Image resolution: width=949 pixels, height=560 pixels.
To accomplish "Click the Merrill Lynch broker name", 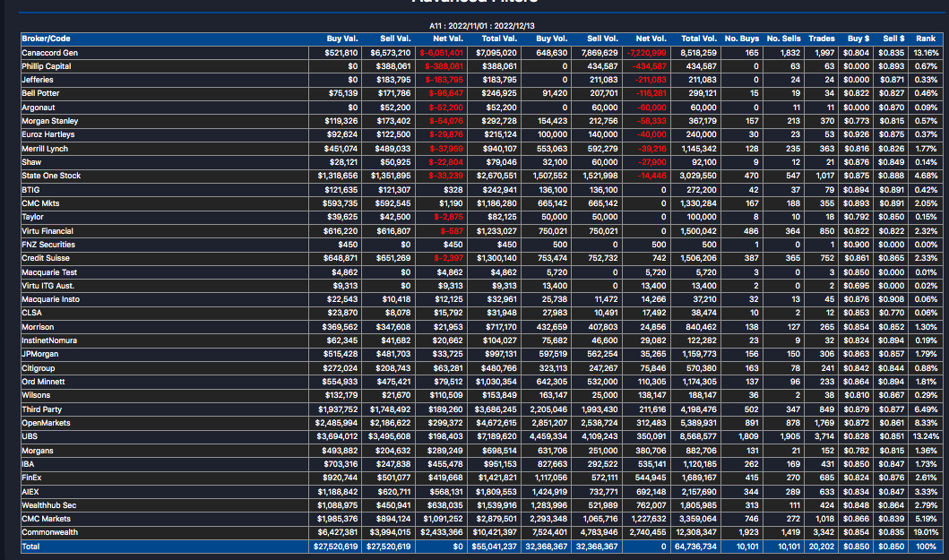I will point(45,149).
